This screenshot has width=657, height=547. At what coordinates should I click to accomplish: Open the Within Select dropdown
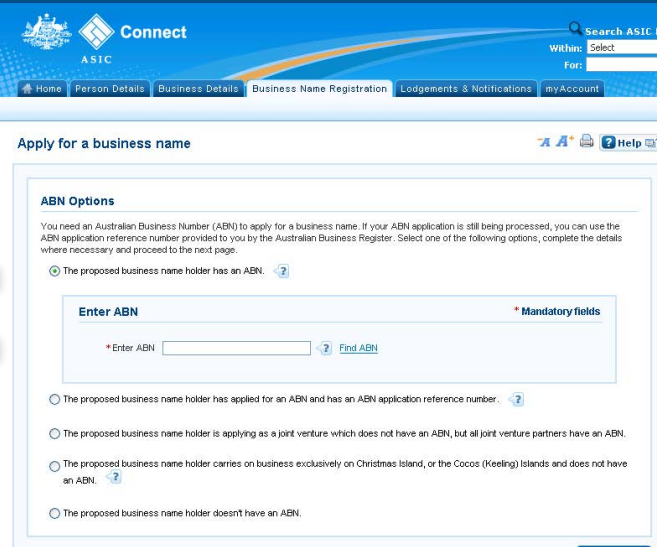(622, 48)
